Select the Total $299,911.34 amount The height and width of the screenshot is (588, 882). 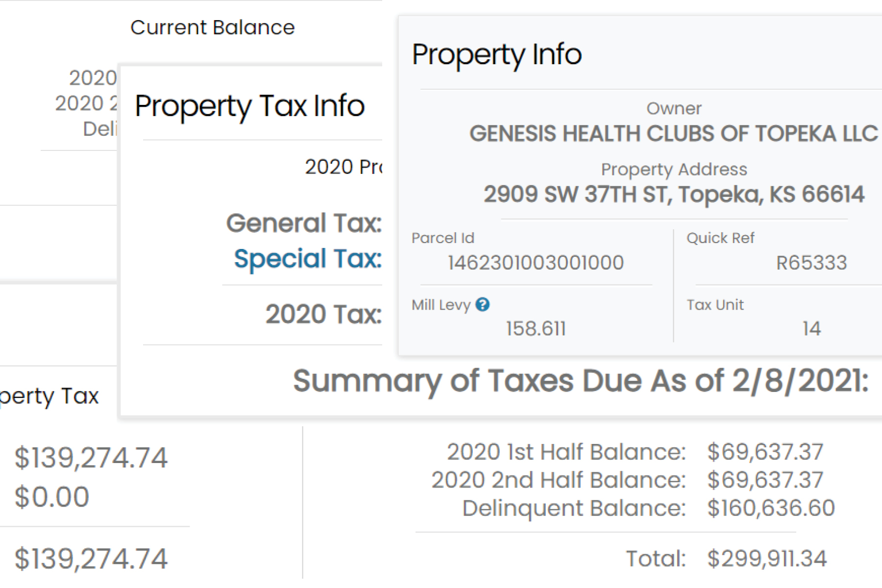click(767, 557)
